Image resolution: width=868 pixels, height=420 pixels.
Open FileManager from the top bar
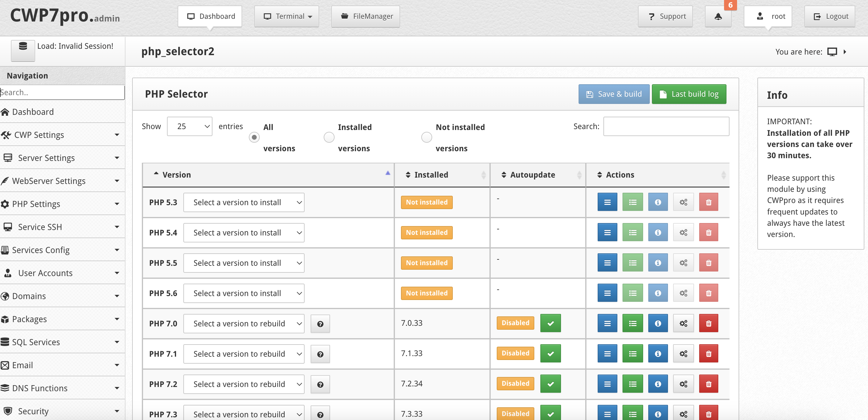tap(366, 16)
